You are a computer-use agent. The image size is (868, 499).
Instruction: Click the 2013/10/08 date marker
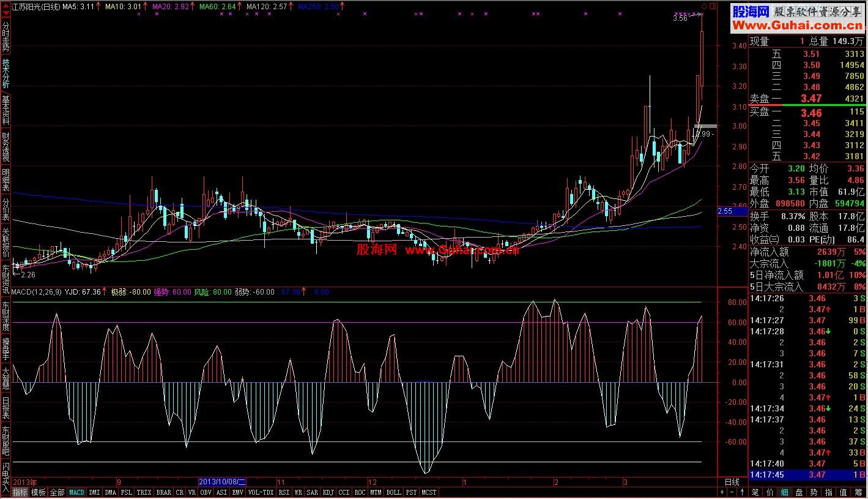(x=222, y=482)
